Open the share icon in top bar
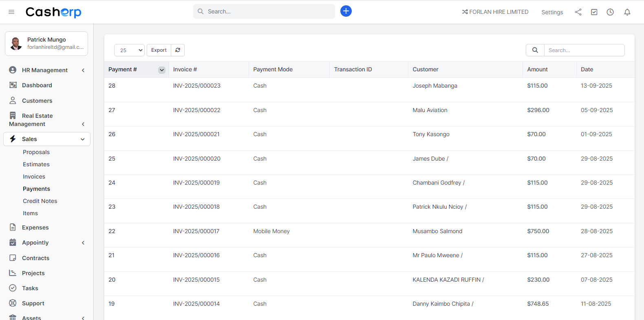Viewport: 644px width, 320px height. tap(578, 12)
